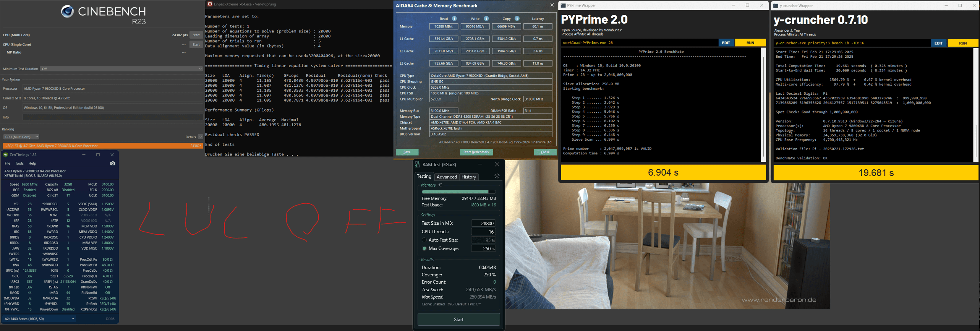Screen dimensions: 980x331
Task: Click the RAM Test memory usage progress bar
Action: pos(458,192)
